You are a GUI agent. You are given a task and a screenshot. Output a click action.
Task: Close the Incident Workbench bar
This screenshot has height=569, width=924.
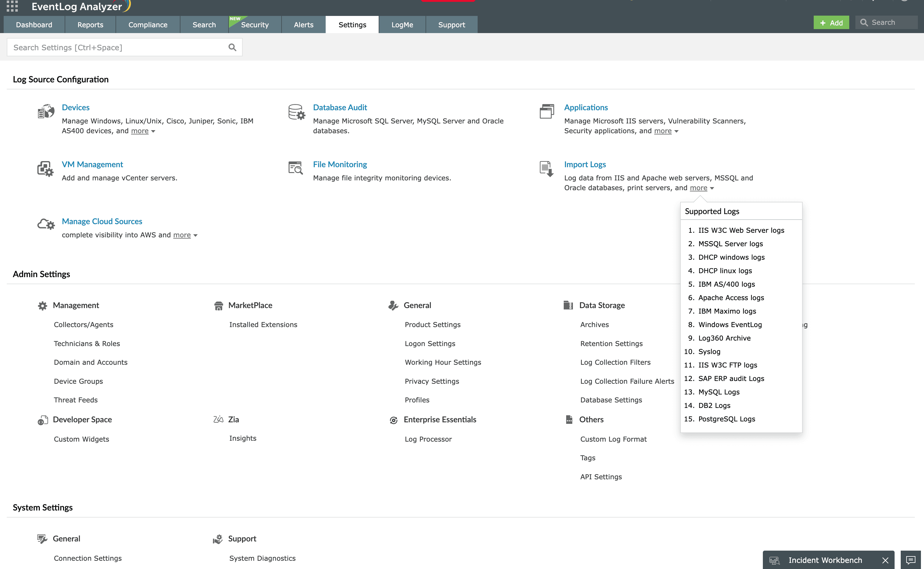885,560
